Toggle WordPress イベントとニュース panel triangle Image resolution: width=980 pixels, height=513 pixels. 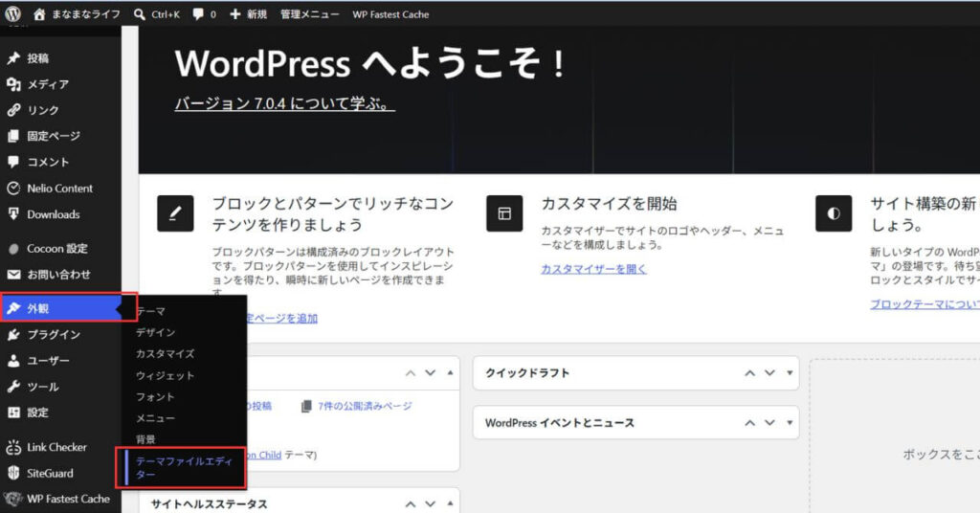tap(790, 423)
